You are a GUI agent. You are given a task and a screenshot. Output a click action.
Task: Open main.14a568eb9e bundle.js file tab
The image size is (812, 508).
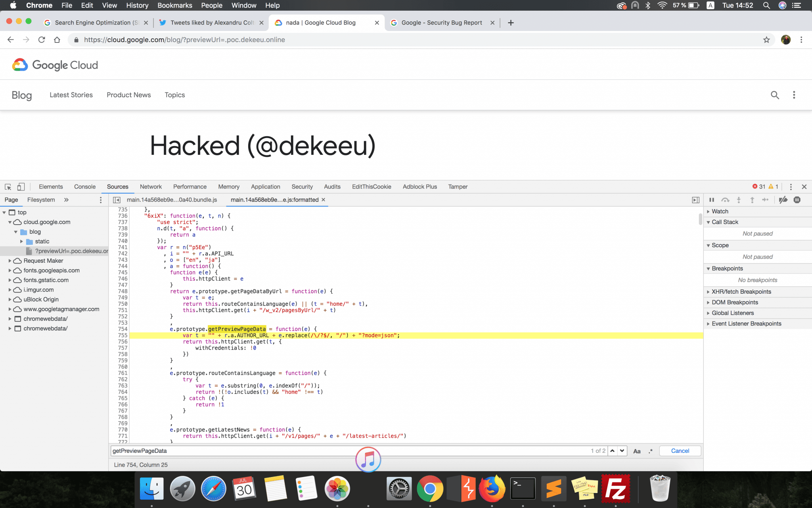coord(172,200)
